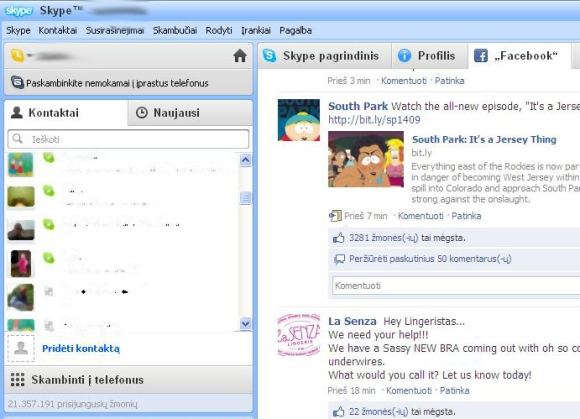Click green online status icon of first contact

[x=48, y=158]
